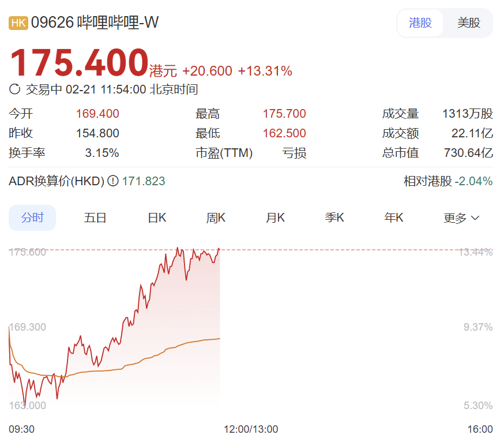Click the chevron arrow next to 更多
This screenshot has width=504, height=442.
tap(475, 218)
